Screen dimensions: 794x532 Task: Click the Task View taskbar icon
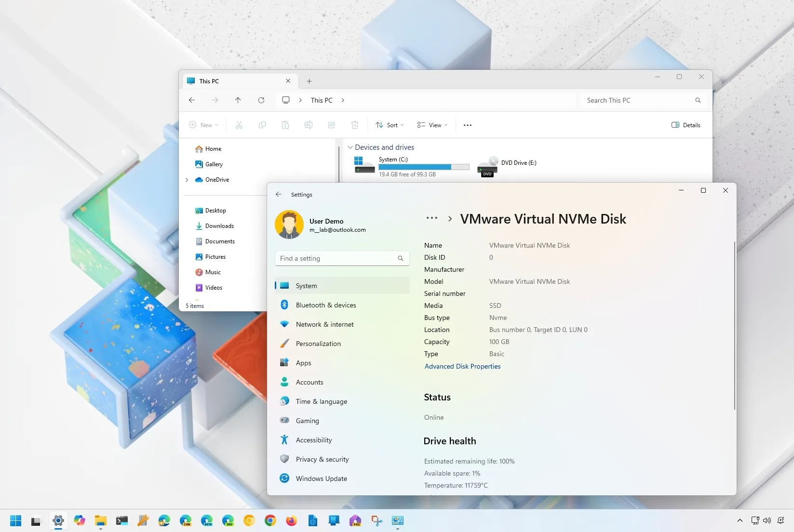point(36,521)
